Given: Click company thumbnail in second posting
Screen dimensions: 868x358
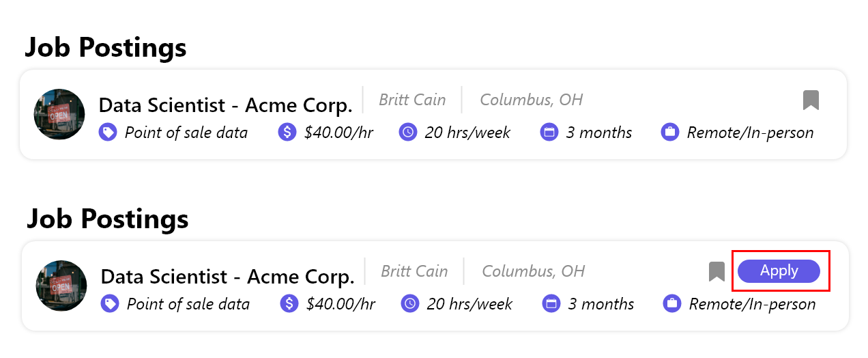Looking at the screenshot, I should [x=61, y=286].
